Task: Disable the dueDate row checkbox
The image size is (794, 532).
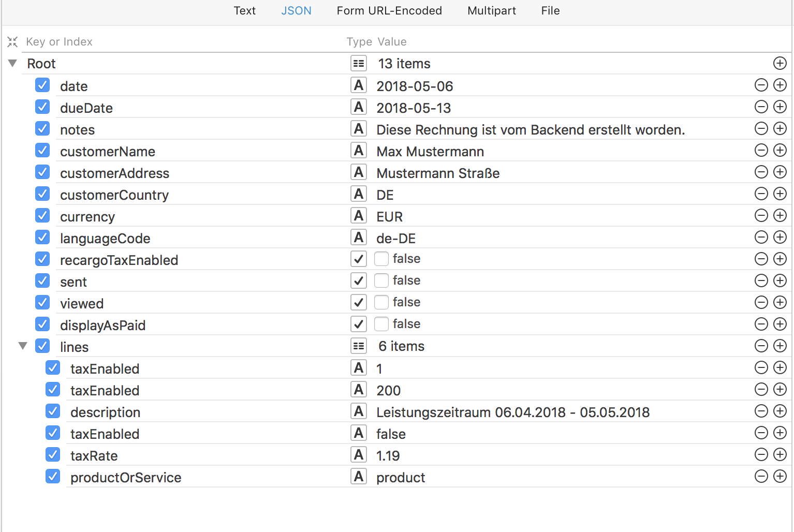Action: [42, 107]
